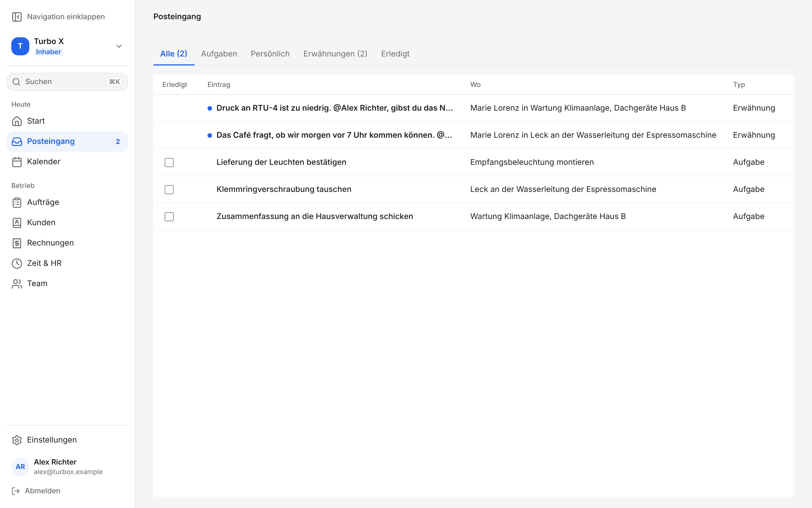Open the Erwähnungen (2) tab
The image size is (812, 508).
click(335, 54)
